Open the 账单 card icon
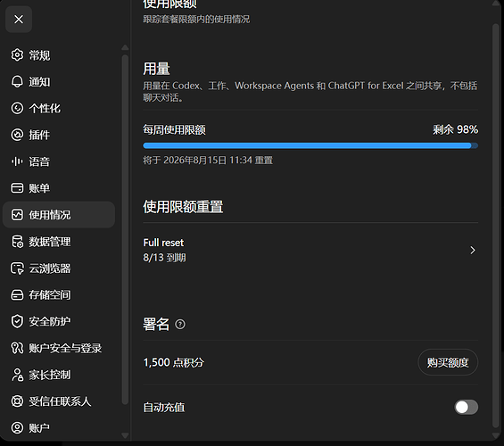The width and height of the screenshot is (504, 446). coord(17,188)
